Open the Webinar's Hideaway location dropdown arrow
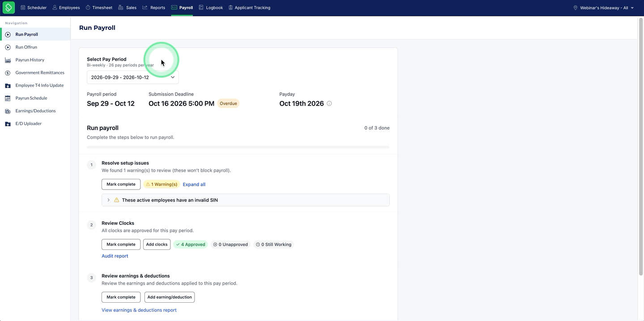Screen dimensions: 644x321 point(632,8)
